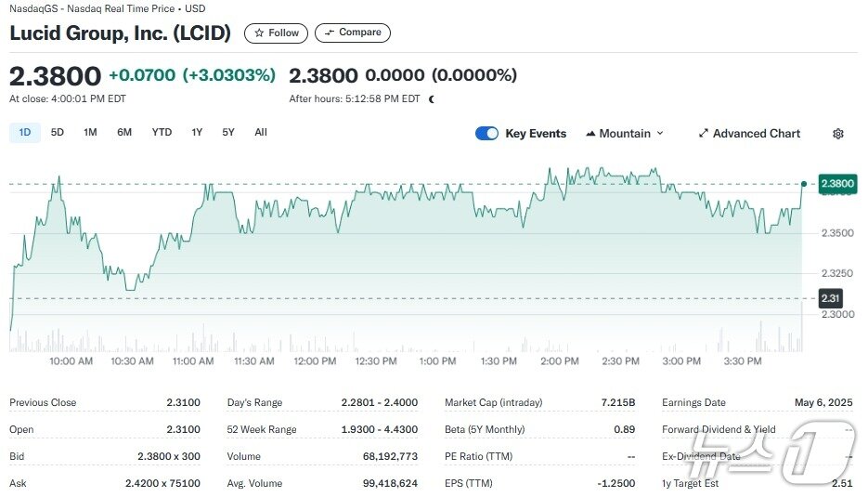
Task: Click the 1y Target Est label
Action: tap(691, 483)
